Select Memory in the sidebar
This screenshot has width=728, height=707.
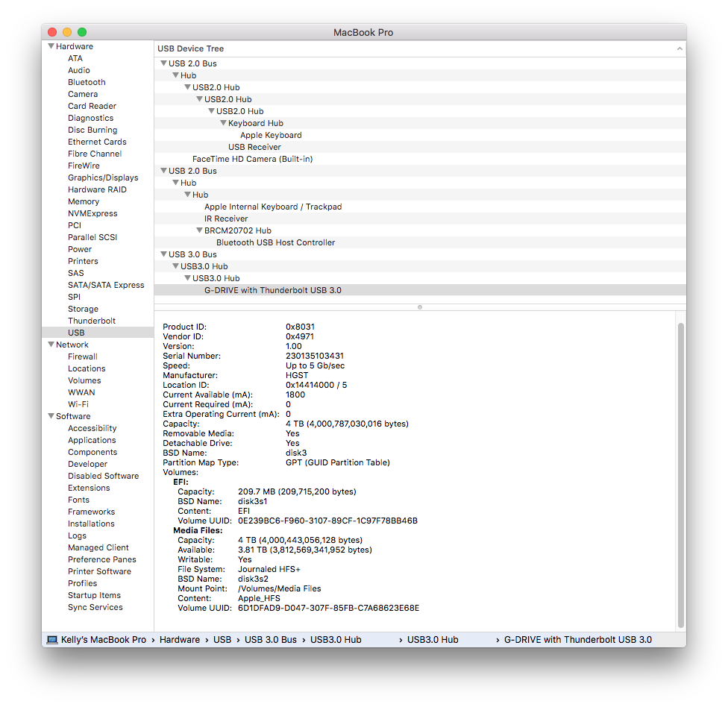click(x=84, y=201)
